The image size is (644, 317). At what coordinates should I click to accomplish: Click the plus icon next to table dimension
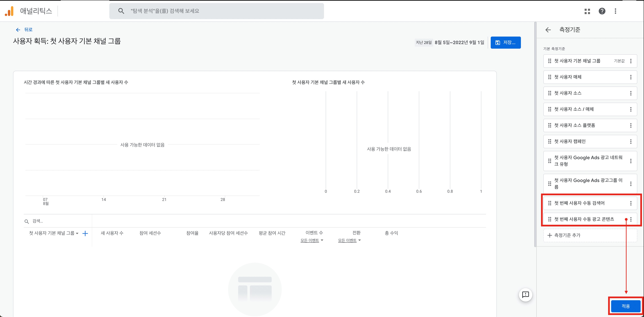coord(85,233)
